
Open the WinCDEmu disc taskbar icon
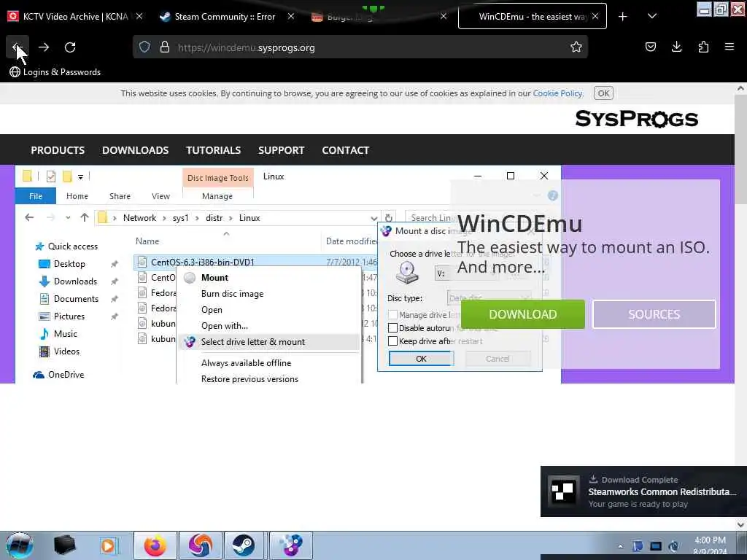pyautogui.click(x=291, y=545)
